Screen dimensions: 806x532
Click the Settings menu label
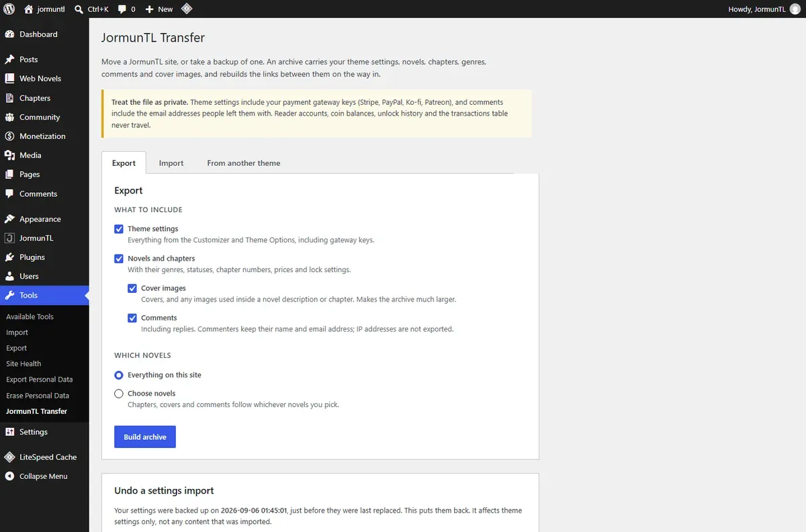tap(34, 432)
